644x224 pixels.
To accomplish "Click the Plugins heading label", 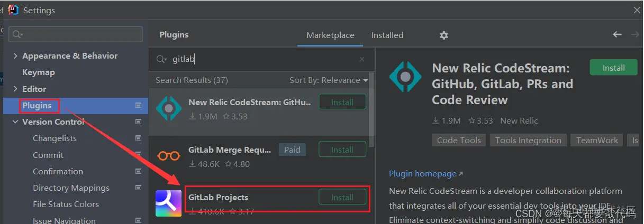I will click(x=174, y=34).
